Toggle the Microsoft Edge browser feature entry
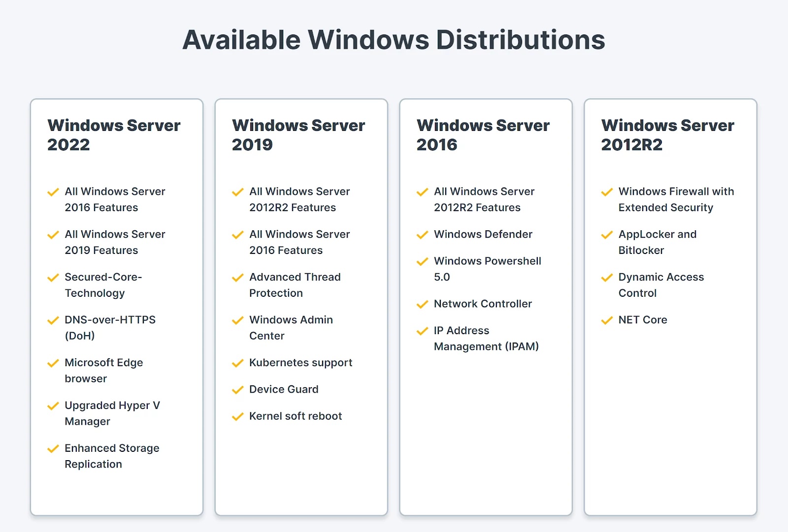 [x=103, y=370]
